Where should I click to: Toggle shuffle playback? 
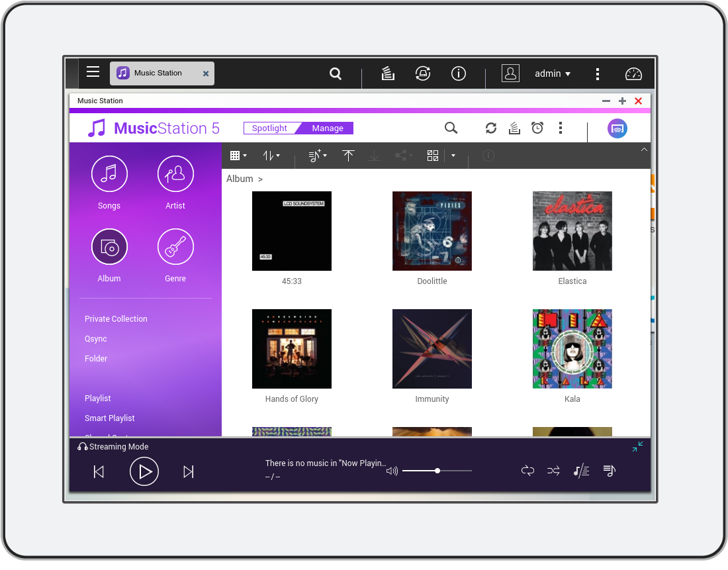click(x=553, y=471)
